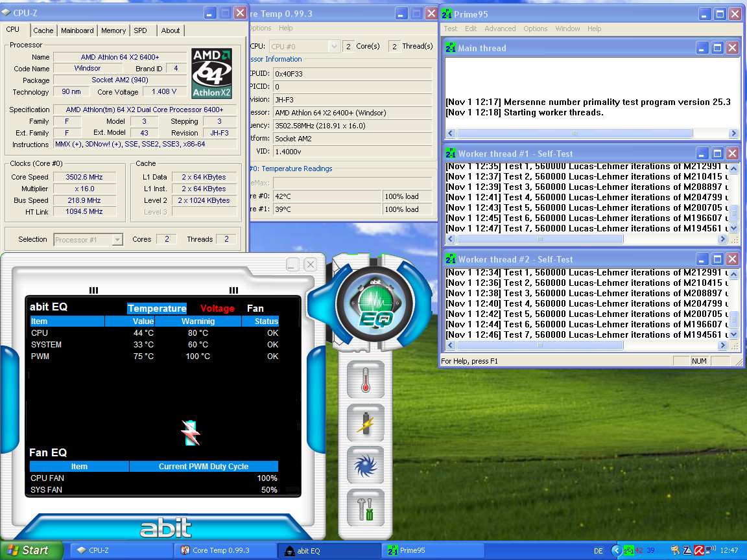Viewport: 747px width, 560px height.
Task: Click the AMD 64 Athlon X2 logo
Action: click(x=211, y=73)
